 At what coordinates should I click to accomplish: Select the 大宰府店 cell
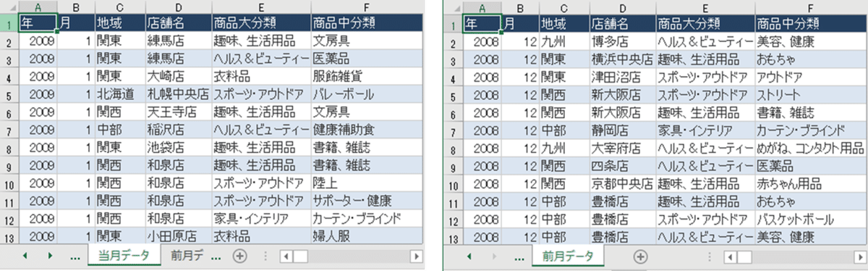(622, 148)
